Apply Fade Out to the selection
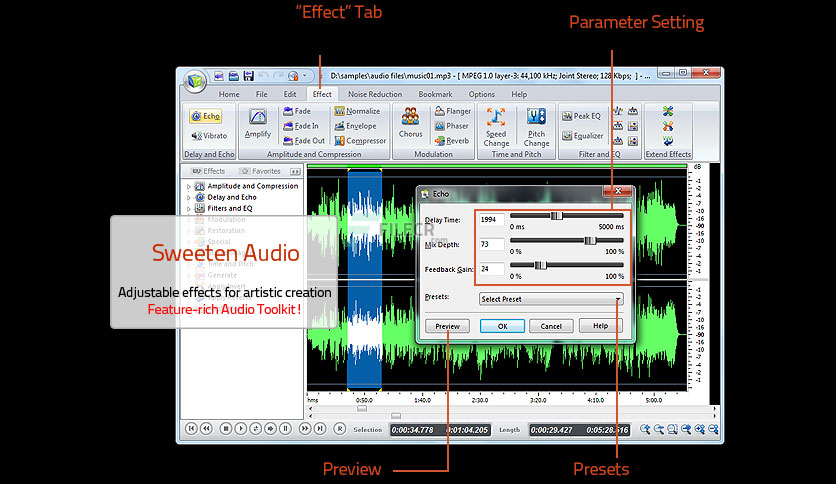The width and height of the screenshot is (836, 484). click(x=304, y=141)
